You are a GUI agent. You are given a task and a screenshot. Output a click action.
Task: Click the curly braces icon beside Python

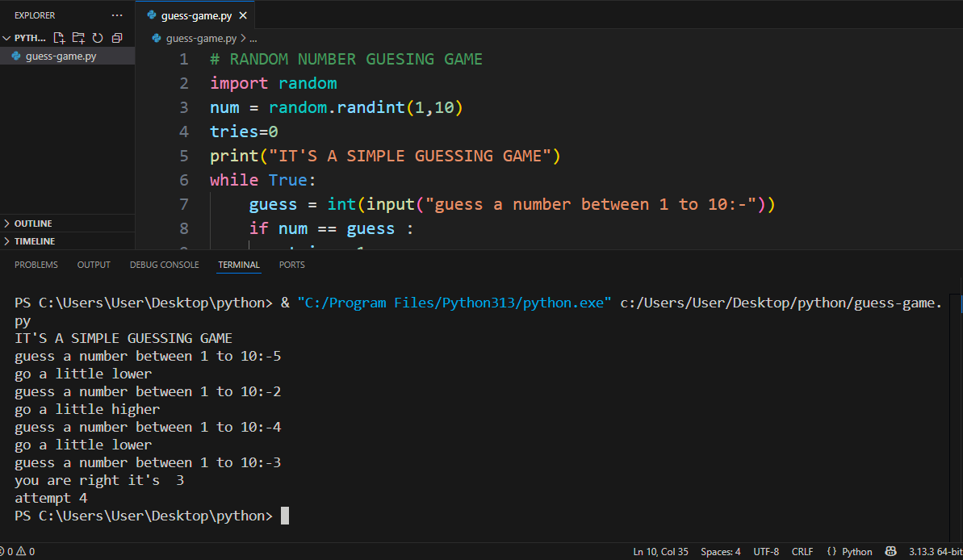[x=831, y=552]
